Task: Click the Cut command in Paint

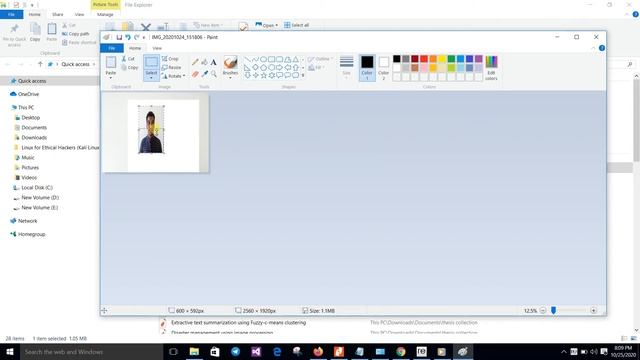Action: click(x=128, y=59)
